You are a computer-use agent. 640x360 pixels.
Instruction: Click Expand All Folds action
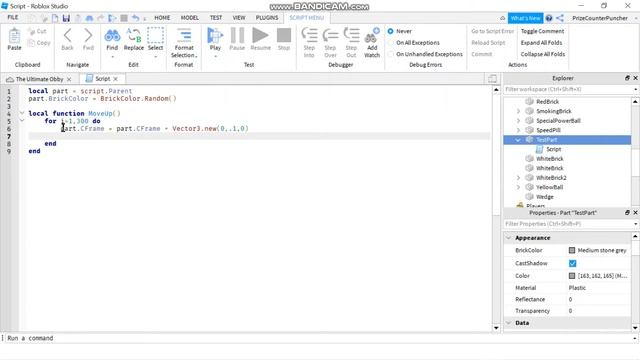coord(541,42)
